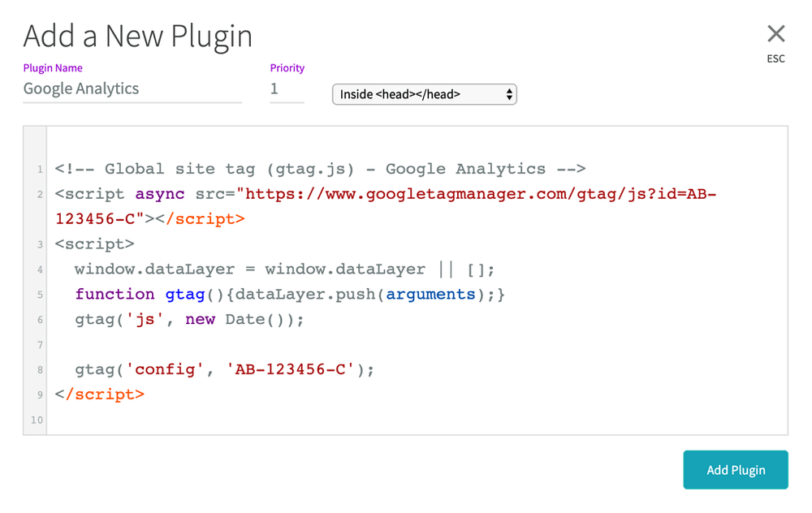Click line number 7 in the gutter
The width and height of the screenshot is (812, 513).
tap(40, 345)
